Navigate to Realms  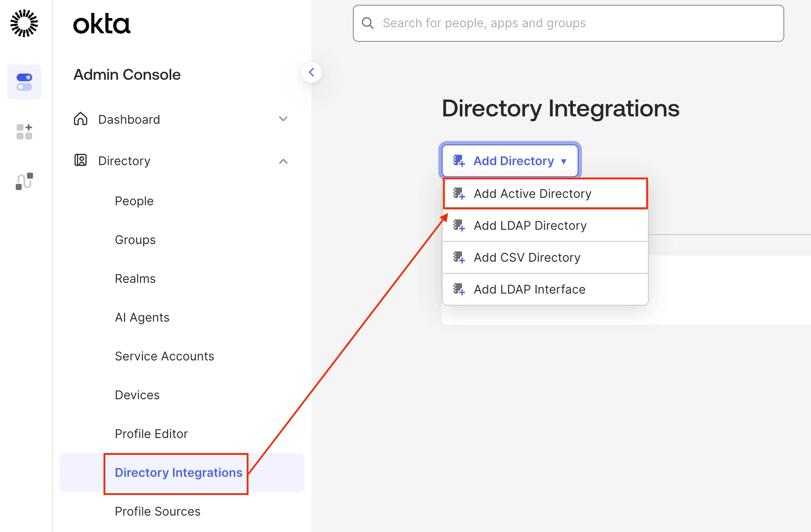tap(135, 279)
